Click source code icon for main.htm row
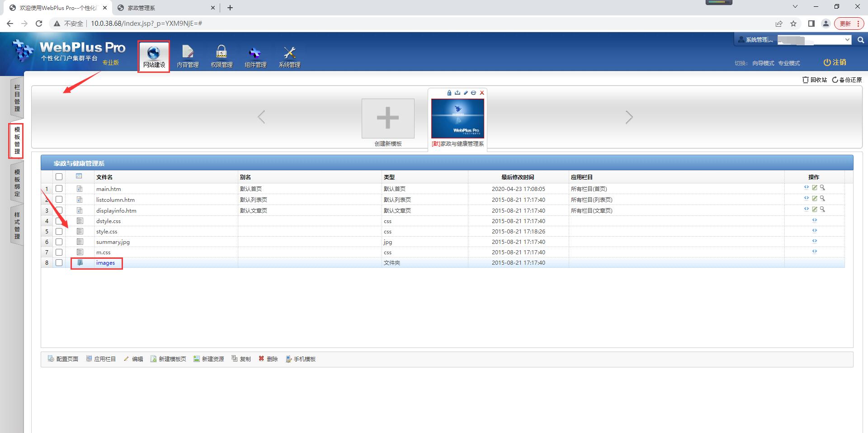Image resolution: width=868 pixels, height=433 pixels. 806,188
